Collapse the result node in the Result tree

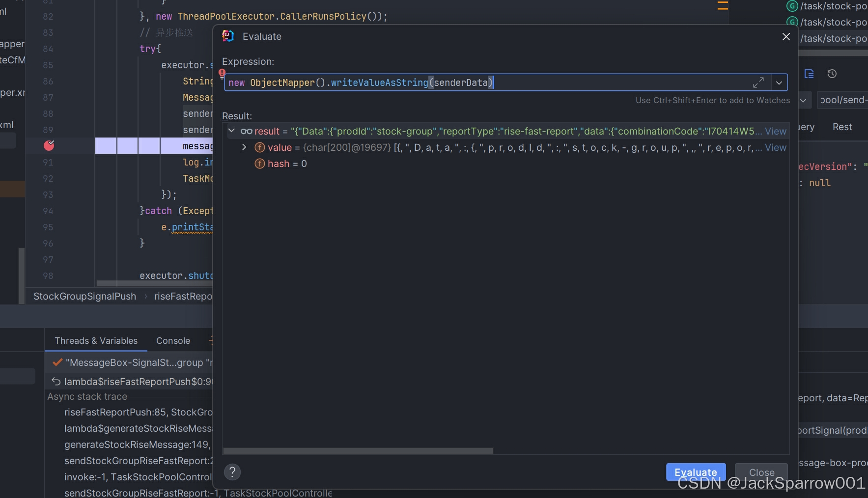[x=231, y=131]
